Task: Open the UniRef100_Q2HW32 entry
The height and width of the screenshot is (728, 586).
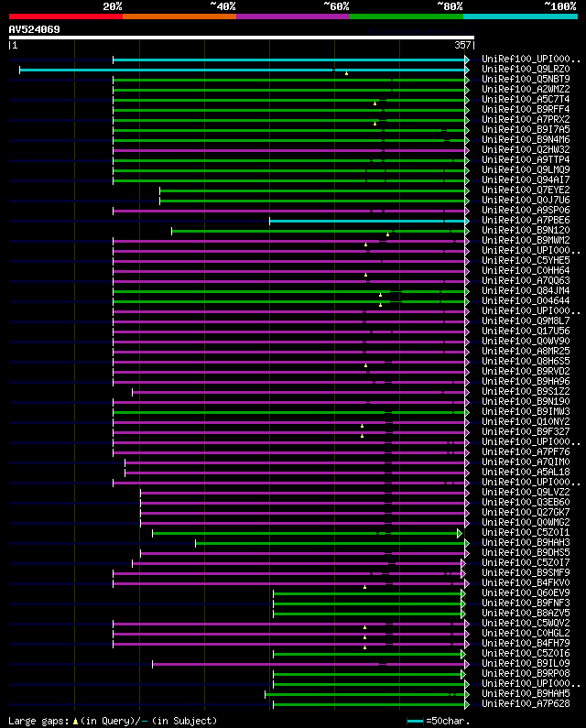Action: 526,150
